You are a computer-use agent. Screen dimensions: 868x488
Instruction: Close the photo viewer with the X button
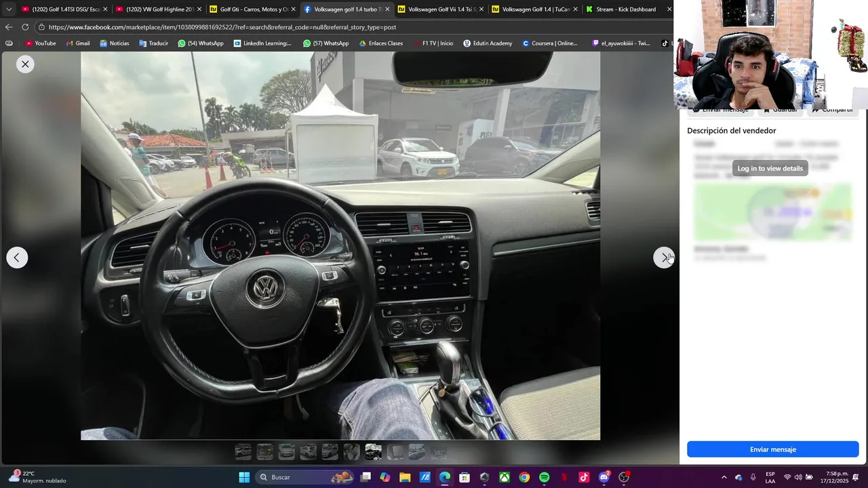click(25, 64)
